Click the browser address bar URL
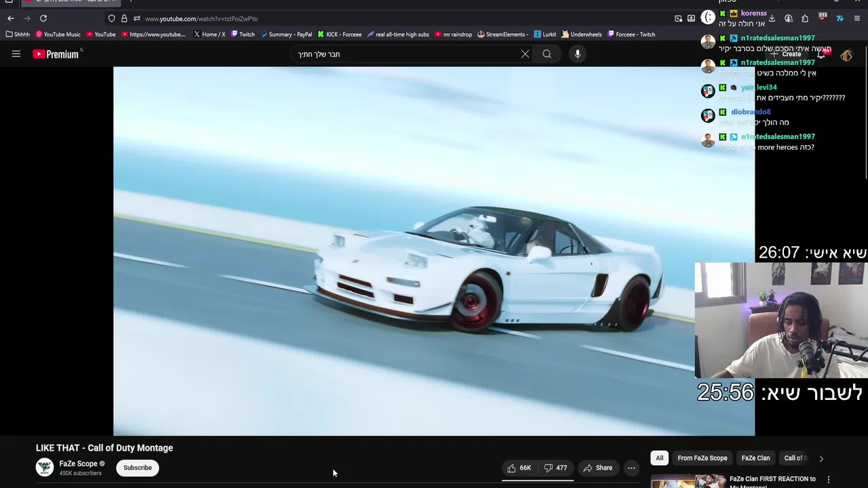The height and width of the screenshot is (488, 868). click(201, 19)
